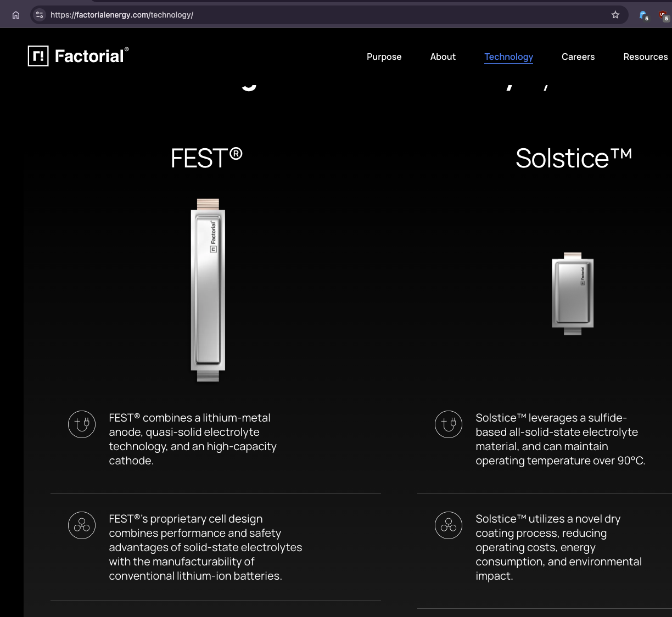672x617 pixels.
Task: Click the factorialenergy.com URL in address bar
Action: [x=122, y=15]
